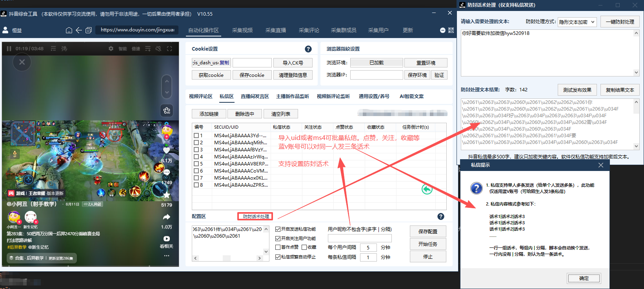Pause the Douyin video playback
Viewport: 644px width, 289px height.
[x=9, y=49]
